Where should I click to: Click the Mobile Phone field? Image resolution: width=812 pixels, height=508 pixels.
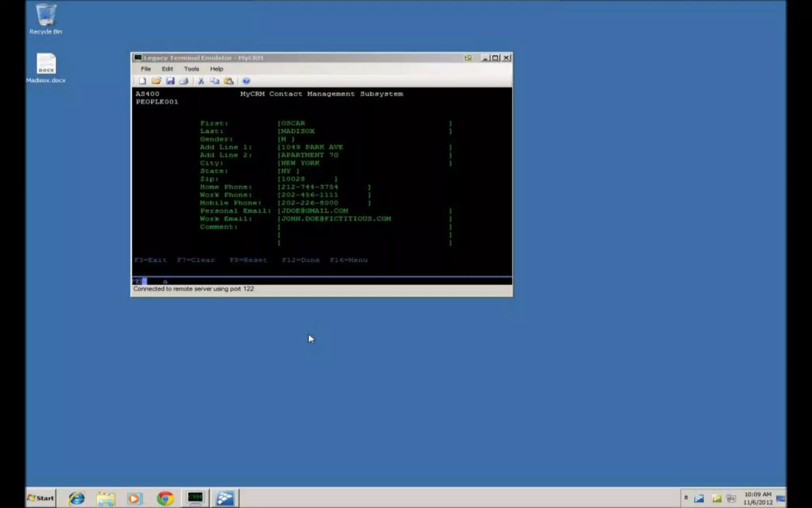point(324,203)
